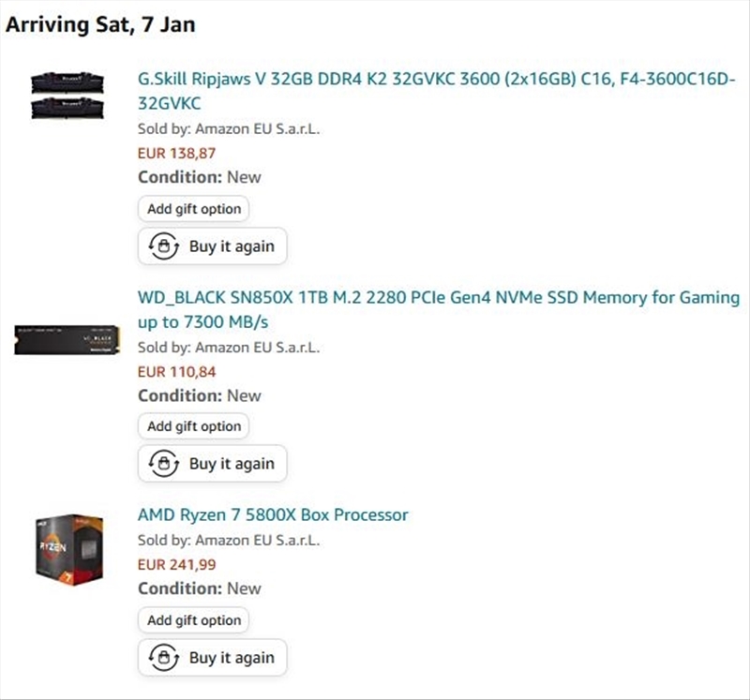Click the reorder icon beside the G.Skill Buy it again
The width and height of the screenshot is (750, 700).
coord(164,246)
